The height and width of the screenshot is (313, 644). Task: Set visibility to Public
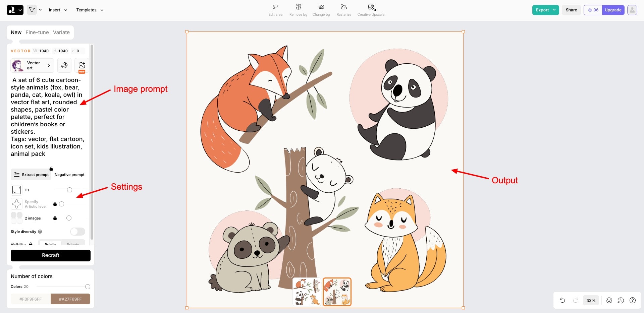(50, 244)
